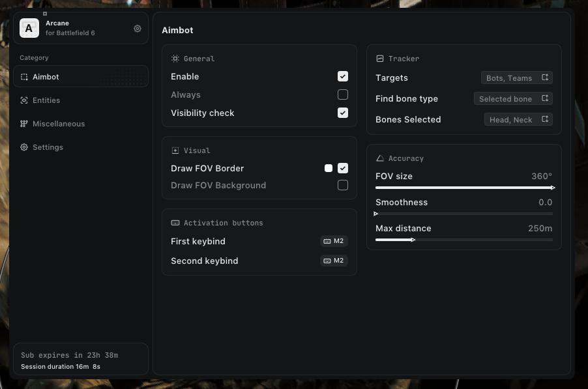
Task: Click the Second keybind M2 button
Action: point(334,261)
